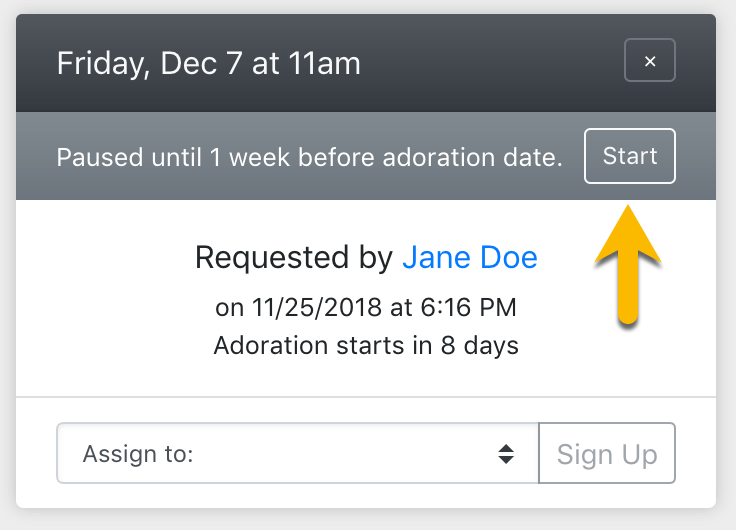
Task: Click the up/down arrows in Assign to select
Action: (x=507, y=454)
